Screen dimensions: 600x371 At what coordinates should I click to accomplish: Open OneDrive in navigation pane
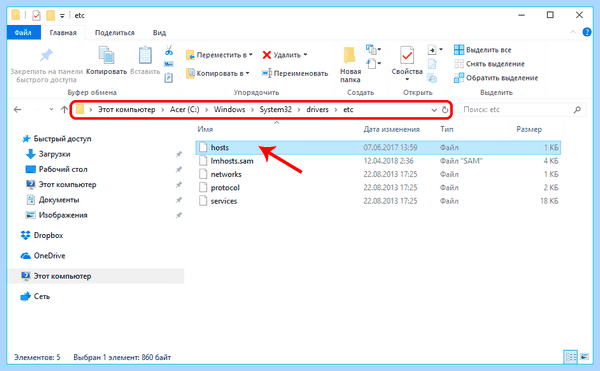pos(43,256)
